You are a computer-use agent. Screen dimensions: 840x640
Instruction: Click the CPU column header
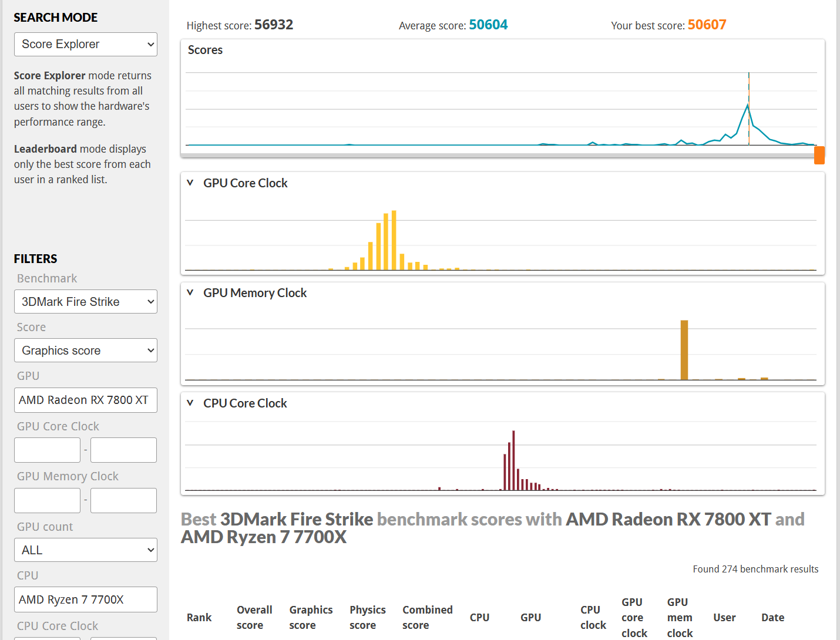point(479,618)
